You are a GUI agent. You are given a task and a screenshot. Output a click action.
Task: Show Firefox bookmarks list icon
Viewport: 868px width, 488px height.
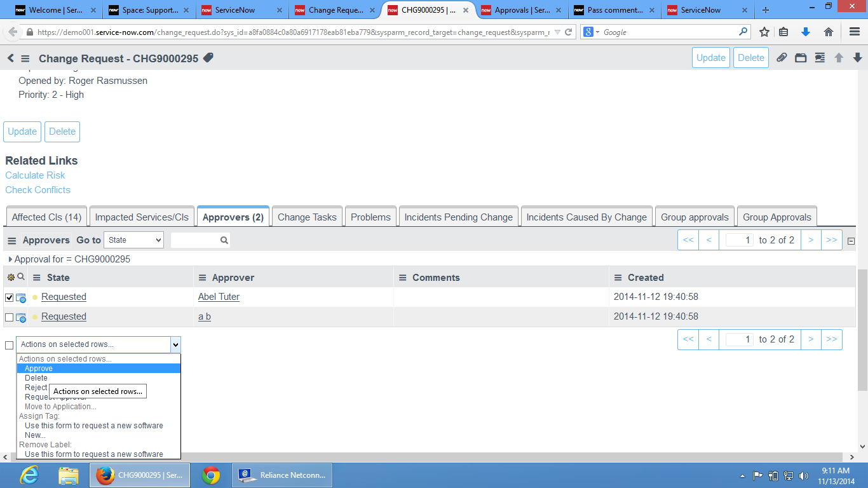coord(784,32)
